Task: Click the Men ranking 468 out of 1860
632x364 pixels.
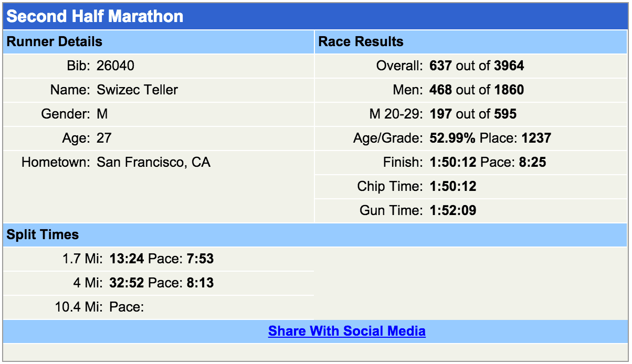Action: [x=476, y=90]
